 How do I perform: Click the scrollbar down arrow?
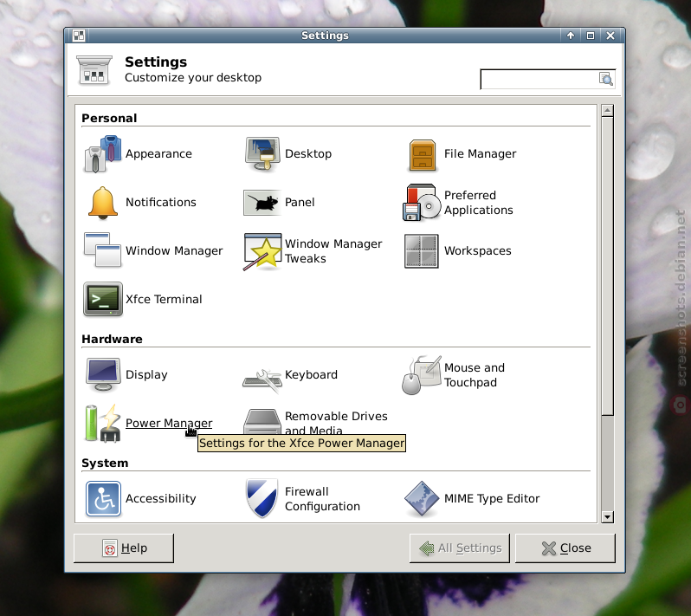[x=607, y=516]
